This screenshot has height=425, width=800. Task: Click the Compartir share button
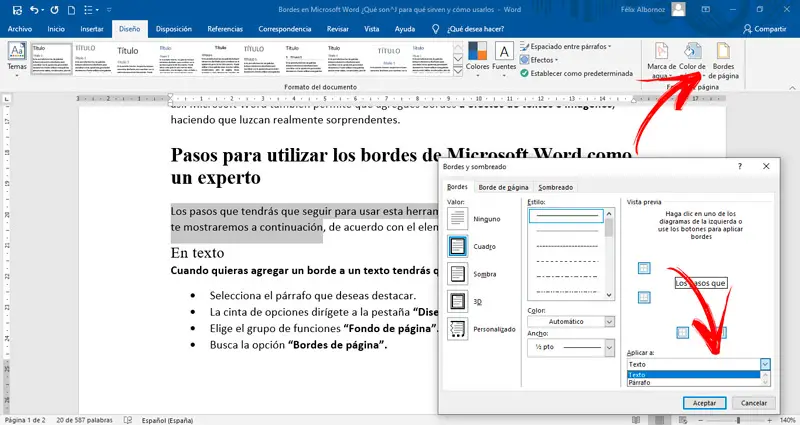765,29
